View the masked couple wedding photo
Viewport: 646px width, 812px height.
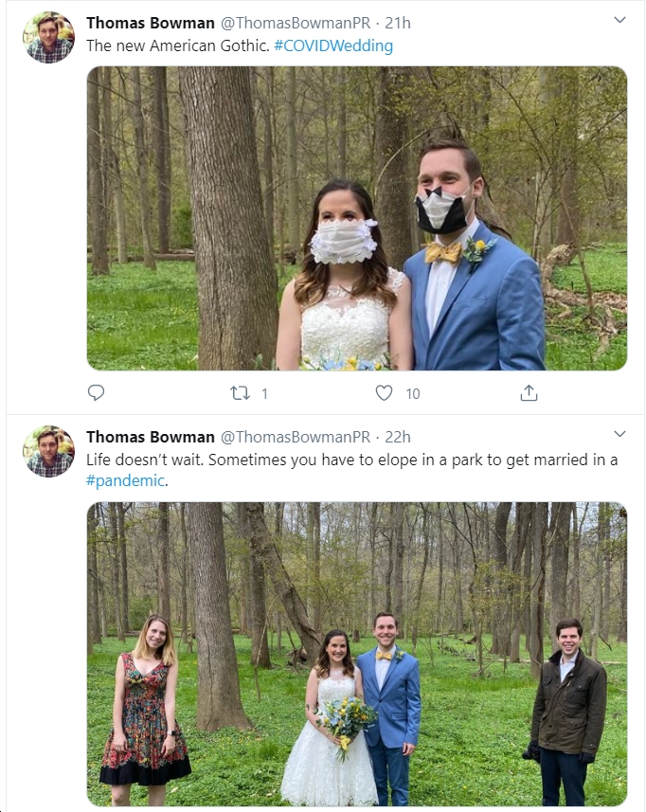(357, 218)
